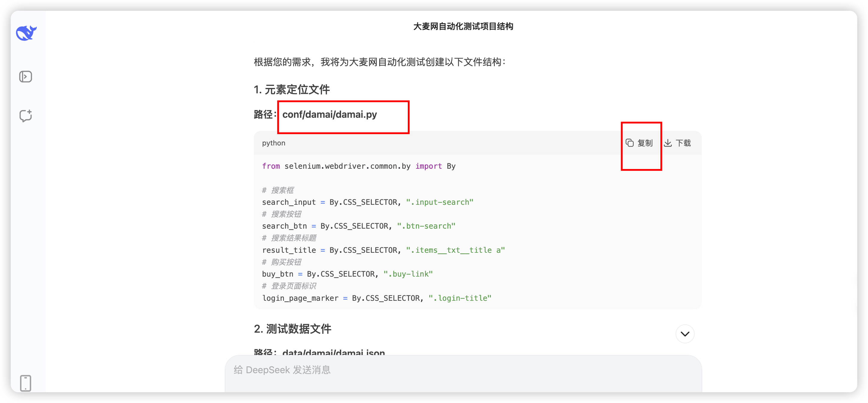Click the '# 搜索框' code comment
868x403 pixels.
click(x=278, y=190)
